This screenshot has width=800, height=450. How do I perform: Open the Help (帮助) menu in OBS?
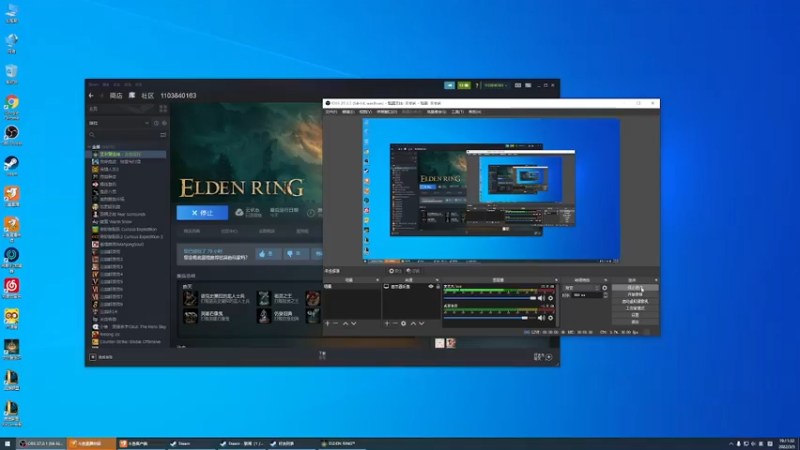coord(475,112)
